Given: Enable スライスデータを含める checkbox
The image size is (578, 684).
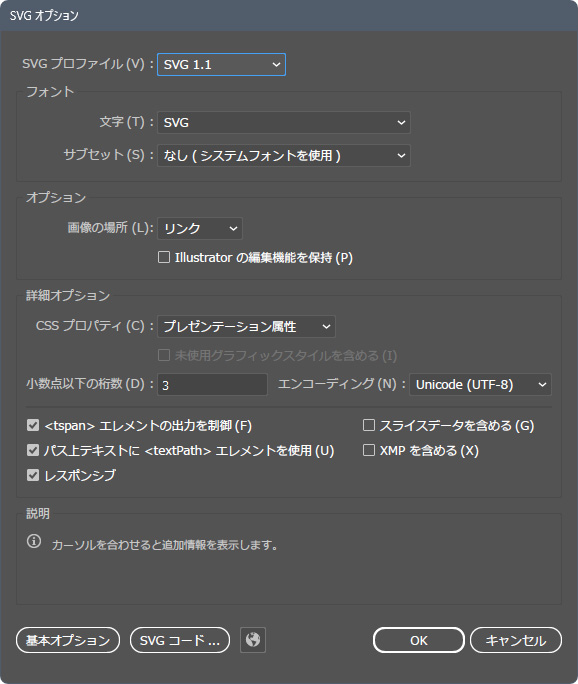Looking at the screenshot, I should (x=369, y=425).
